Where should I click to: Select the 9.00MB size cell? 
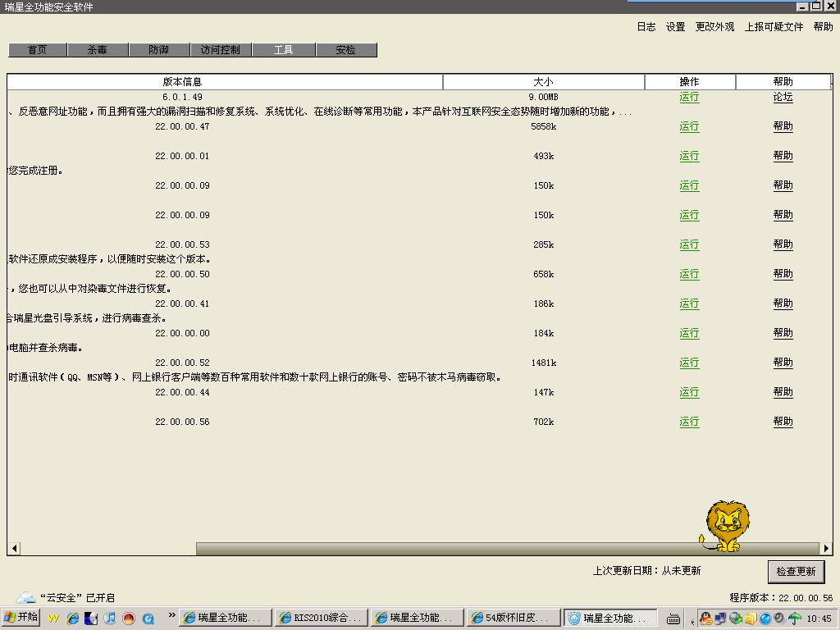click(543, 97)
